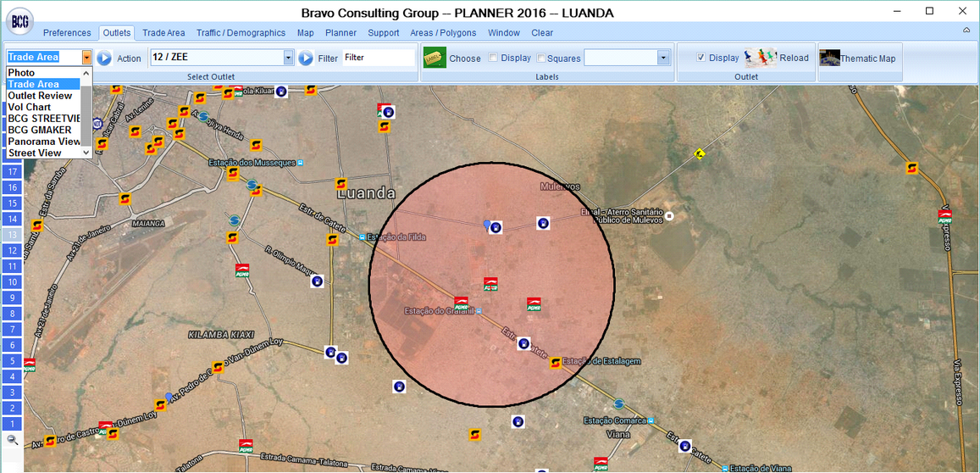Click the BCG logo application button
The width and height of the screenshot is (980, 473).
[x=20, y=20]
